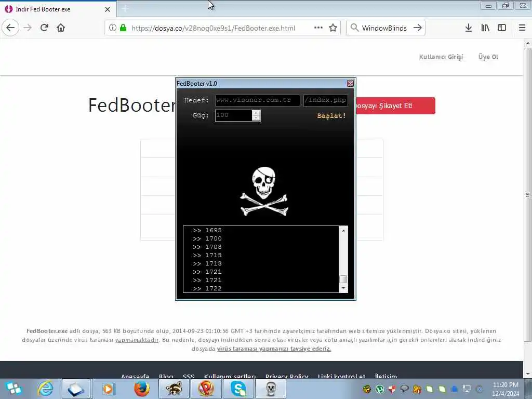
Task: Click the Güç value field showing 100
Action: 234,115
